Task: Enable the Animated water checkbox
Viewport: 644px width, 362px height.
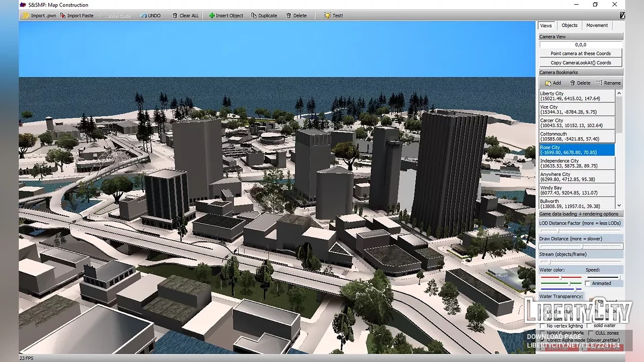Action: 588,283
